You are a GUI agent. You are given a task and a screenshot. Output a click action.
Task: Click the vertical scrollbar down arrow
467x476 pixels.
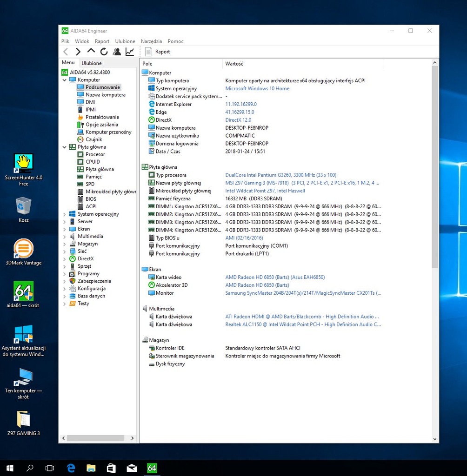pyautogui.click(x=435, y=439)
